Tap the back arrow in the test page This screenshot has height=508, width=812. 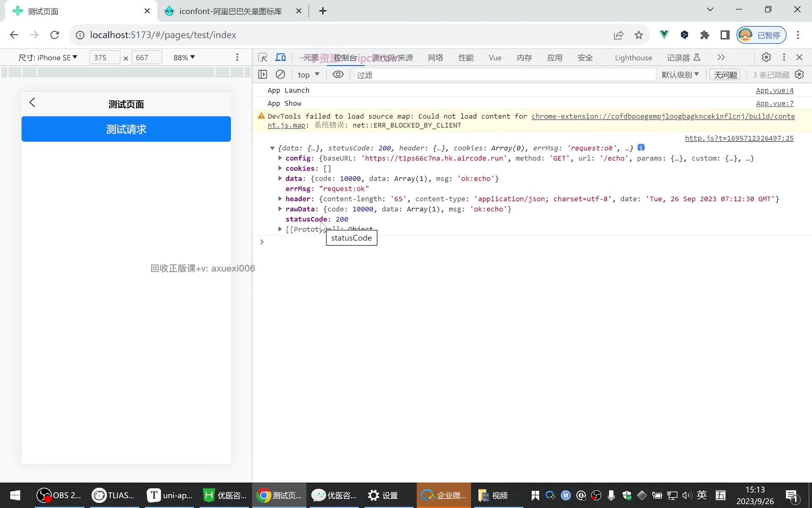pyautogui.click(x=32, y=102)
